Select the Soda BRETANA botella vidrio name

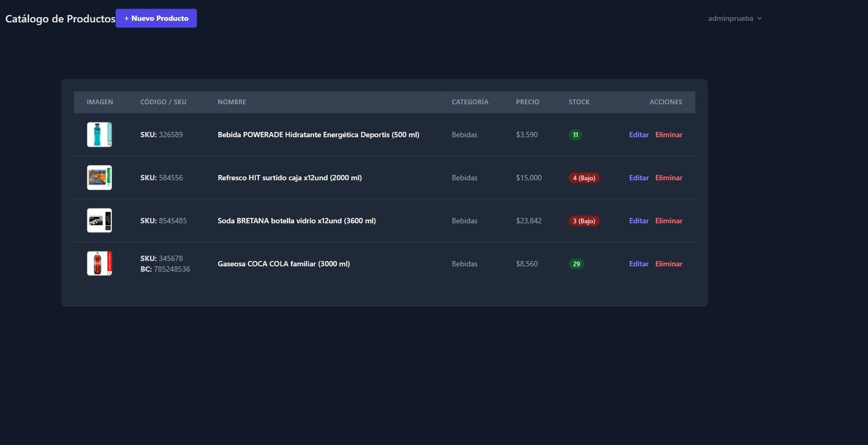pos(297,221)
